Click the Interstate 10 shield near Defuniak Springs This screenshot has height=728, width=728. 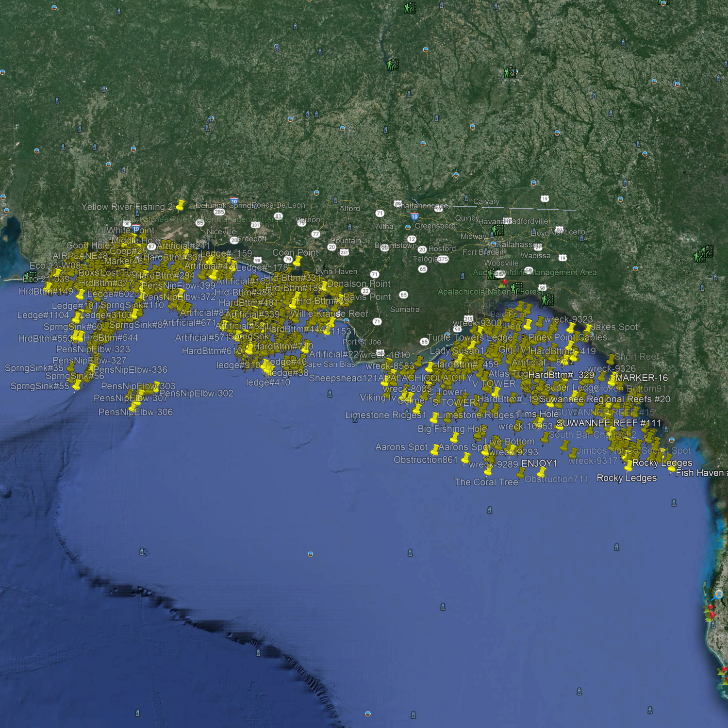(x=234, y=201)
